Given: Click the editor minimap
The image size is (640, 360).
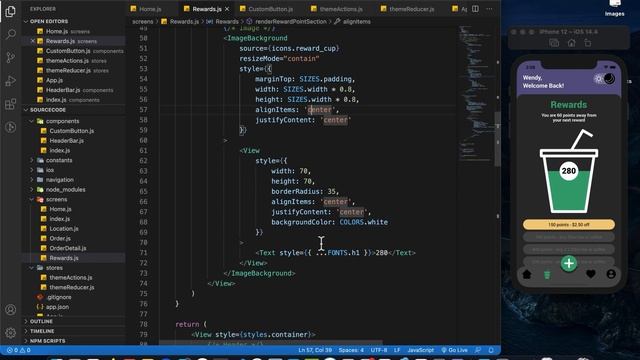Looking at the screenshot, I should coord(475,94).
